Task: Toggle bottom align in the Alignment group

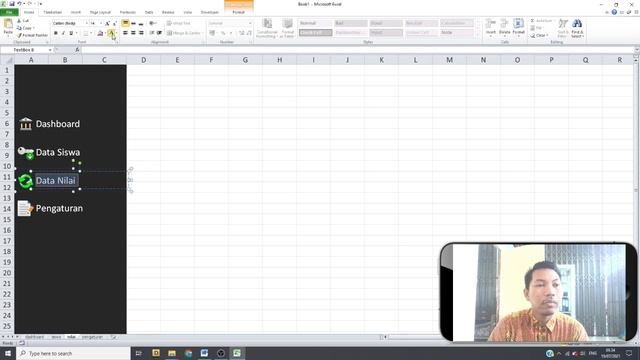Action: click(141, 23)
